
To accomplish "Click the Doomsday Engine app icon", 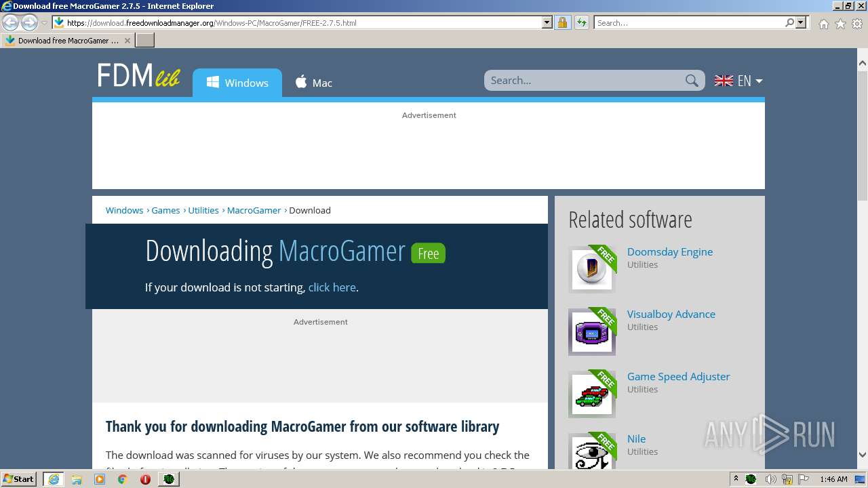I will tap(592, 269).
